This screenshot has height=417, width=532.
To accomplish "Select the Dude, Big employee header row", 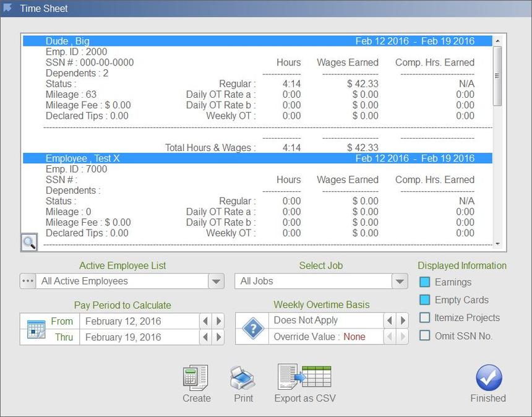I will (257, 41).
